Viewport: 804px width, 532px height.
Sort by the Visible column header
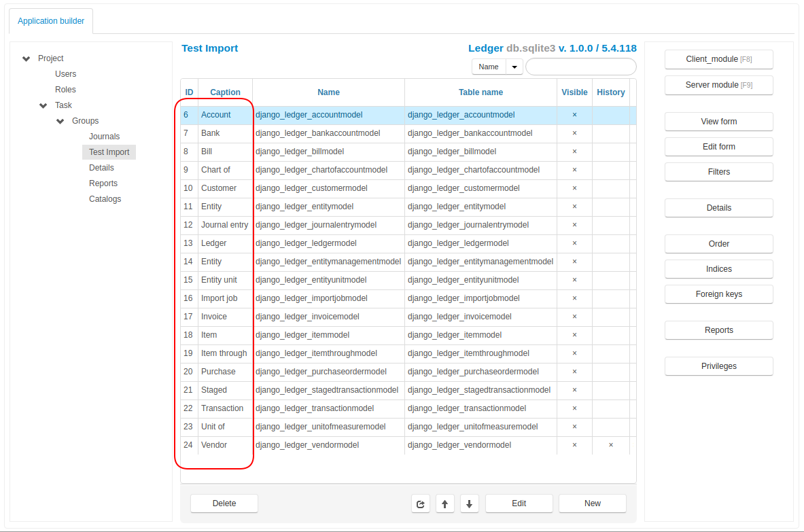click(x=574, y=92)
